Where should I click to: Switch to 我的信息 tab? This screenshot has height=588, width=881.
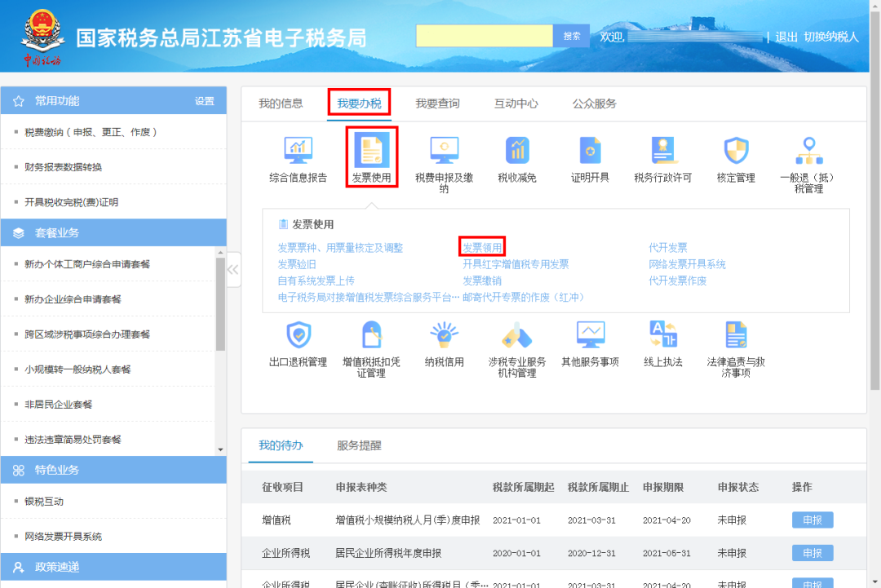pyautogui.click(x=281, y=104)
